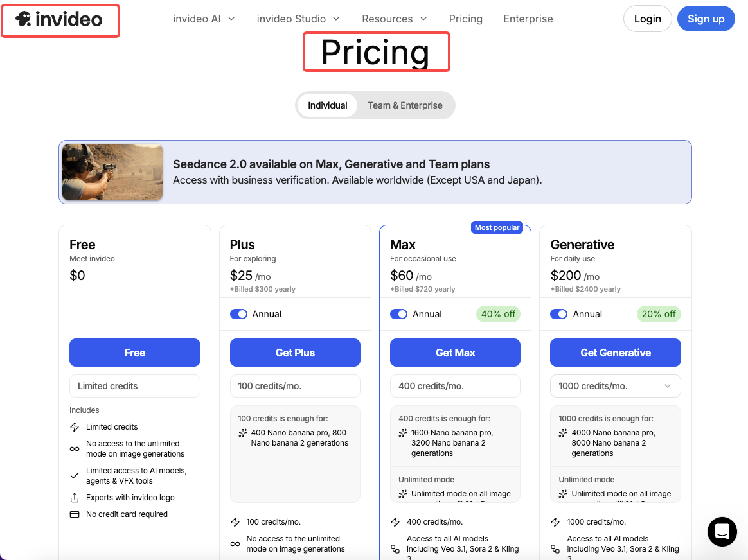Screen dimensions: 748x560
Task: Open Enterprise in the navigation bar
Action: [x=528, y=19]
